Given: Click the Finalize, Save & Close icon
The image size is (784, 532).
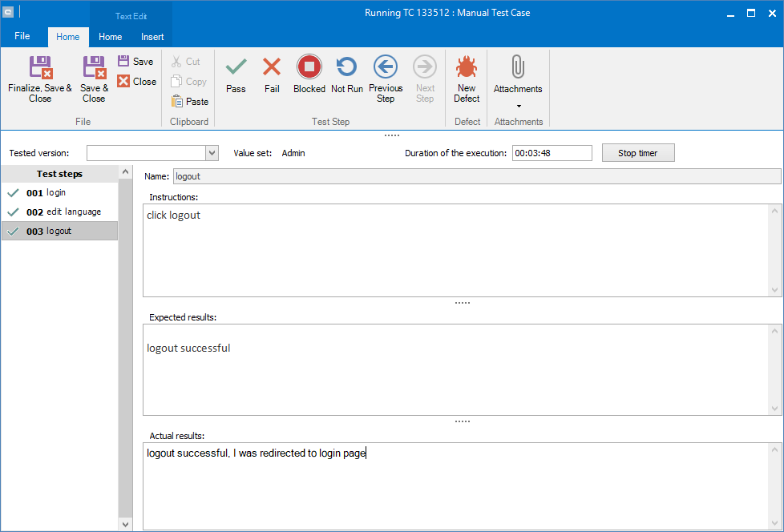Looking at the screenshot, I should 40,68.
